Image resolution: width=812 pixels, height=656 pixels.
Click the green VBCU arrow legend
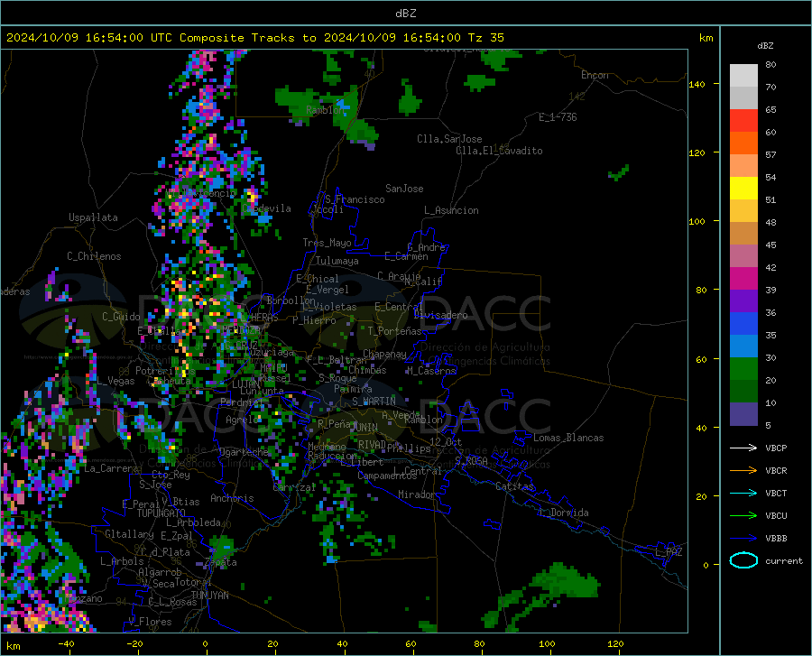(x=743, y=516)
